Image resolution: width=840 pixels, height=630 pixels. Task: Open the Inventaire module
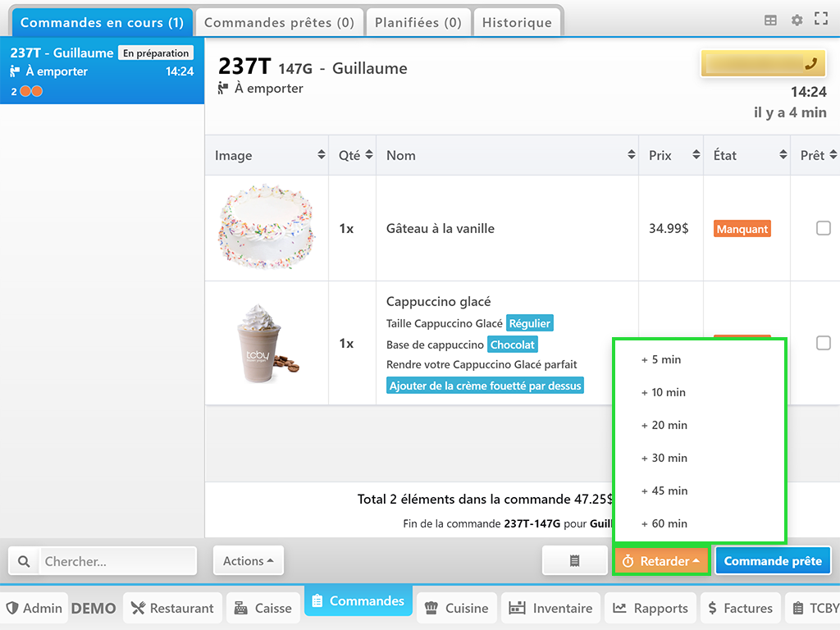click(x=550, y=608)
